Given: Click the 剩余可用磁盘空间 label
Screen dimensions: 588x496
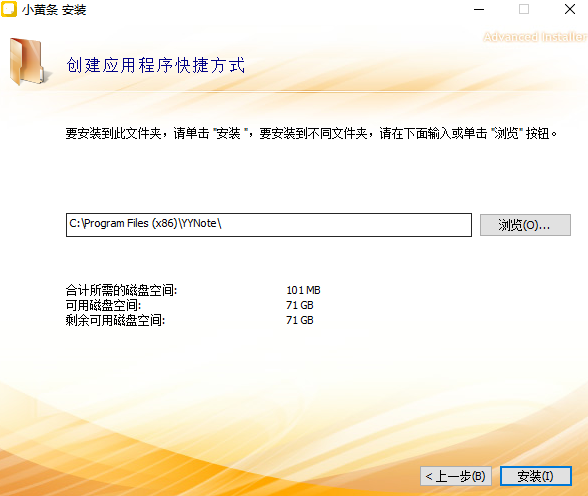Looking at the screenshot, I should coord(115,320).
